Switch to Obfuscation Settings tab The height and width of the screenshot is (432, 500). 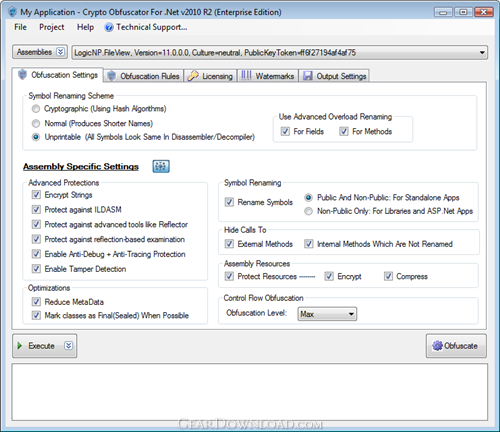tap(58, 75)
